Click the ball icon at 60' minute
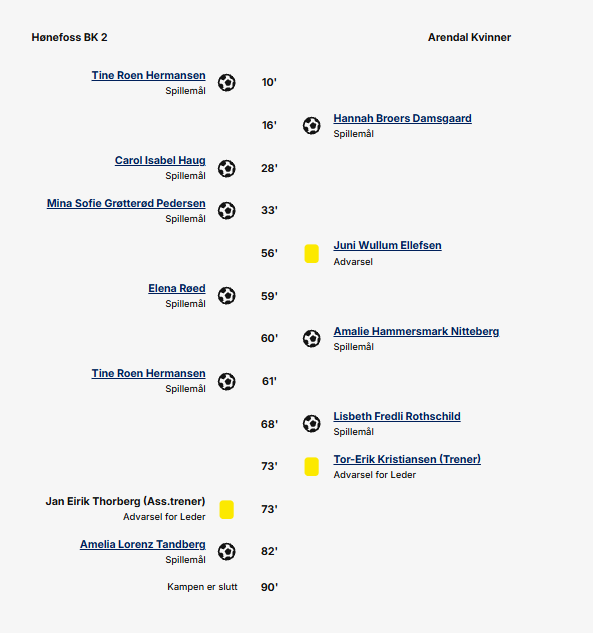Viewport: 593px width, 633px height. 312,339
